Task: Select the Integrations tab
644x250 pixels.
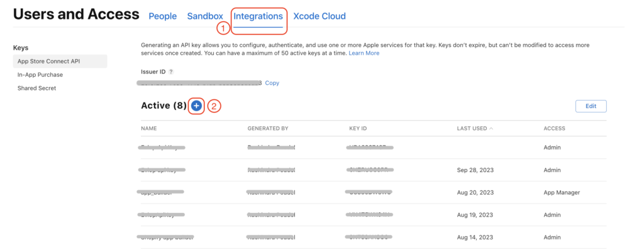Action: 258,16
